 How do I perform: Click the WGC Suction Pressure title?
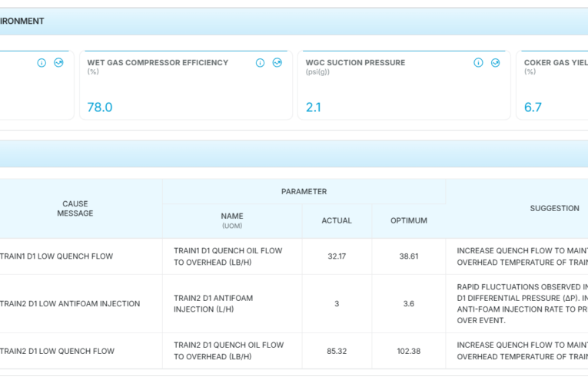click(x=356, y=62)
